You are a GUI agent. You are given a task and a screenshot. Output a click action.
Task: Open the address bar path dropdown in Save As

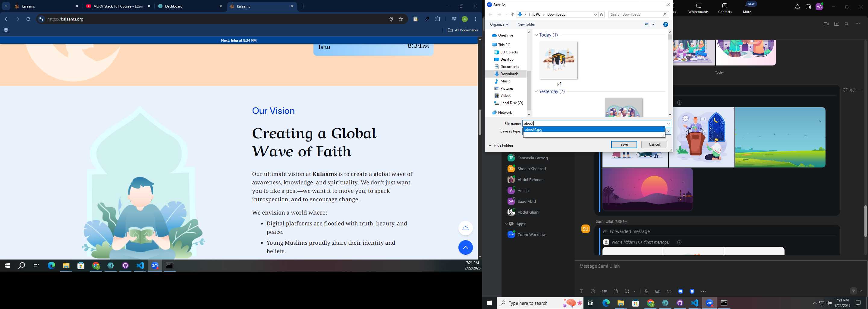[x=596, y=14]
